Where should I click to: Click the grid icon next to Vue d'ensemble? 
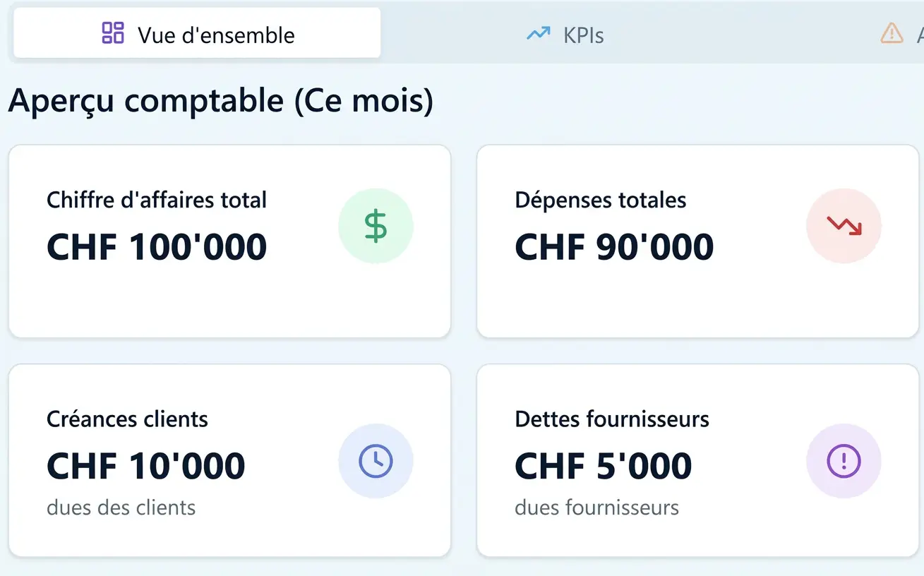(112, 33)
